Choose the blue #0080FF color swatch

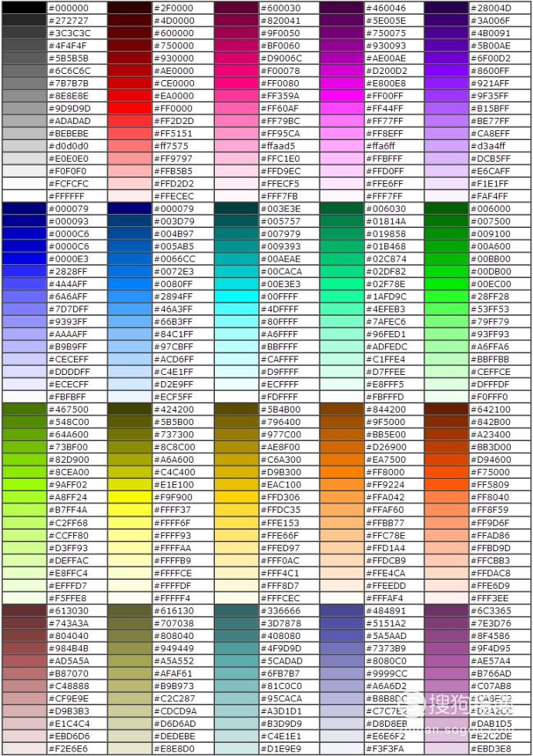coord(129,283)
